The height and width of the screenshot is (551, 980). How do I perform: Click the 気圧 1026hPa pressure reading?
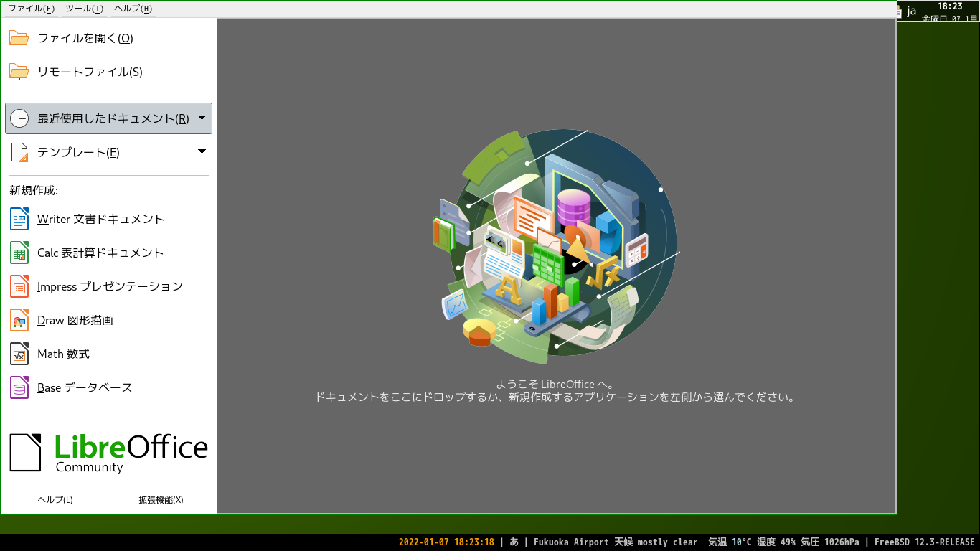[830, 542]
